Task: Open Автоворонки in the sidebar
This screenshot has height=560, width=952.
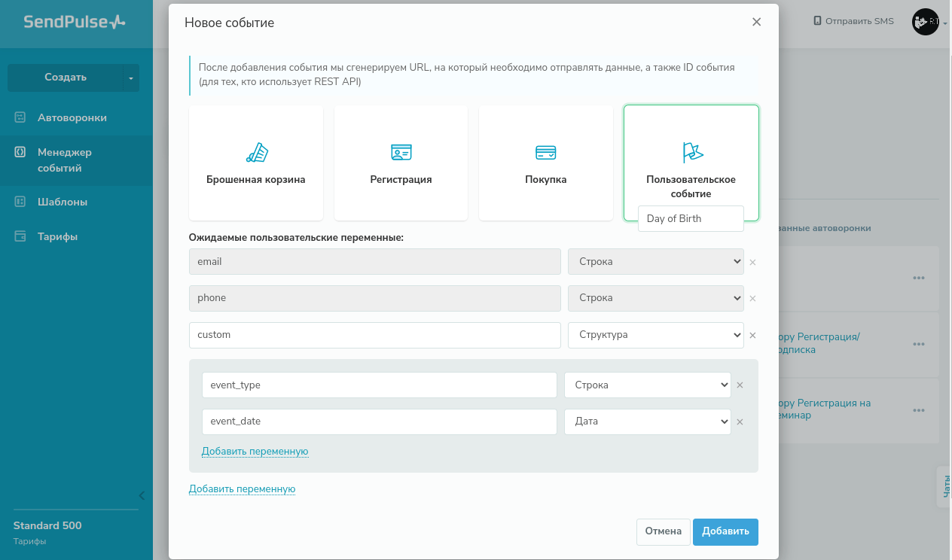Action: click(x=72, y=117)
